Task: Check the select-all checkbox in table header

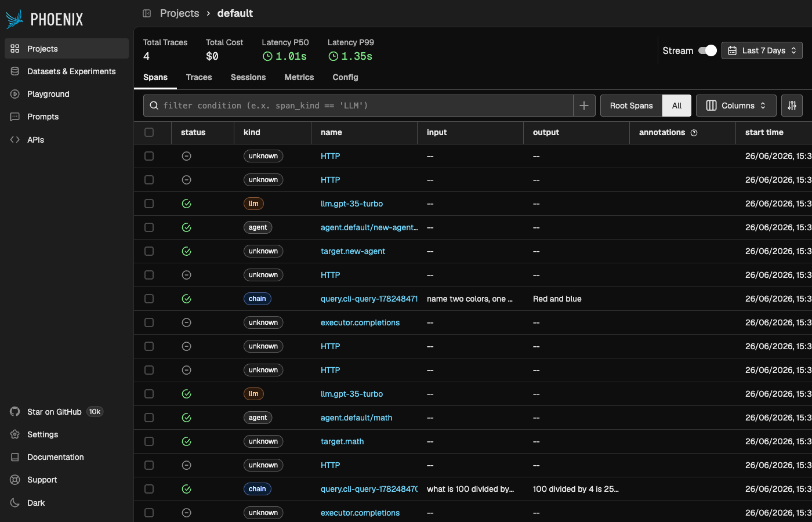Action: pos(149,132)
